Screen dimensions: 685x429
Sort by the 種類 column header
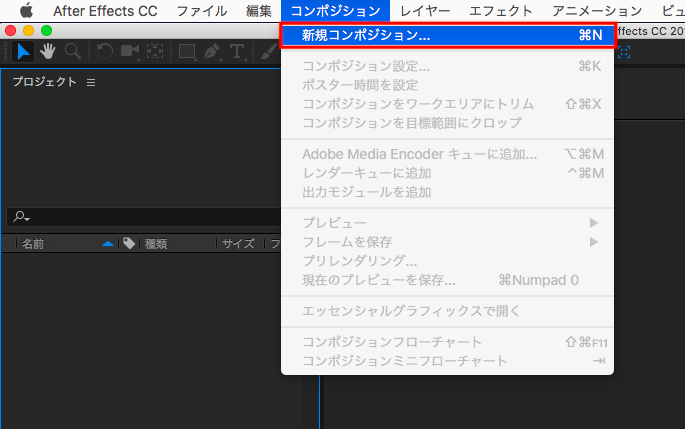(x=156, y=244)
